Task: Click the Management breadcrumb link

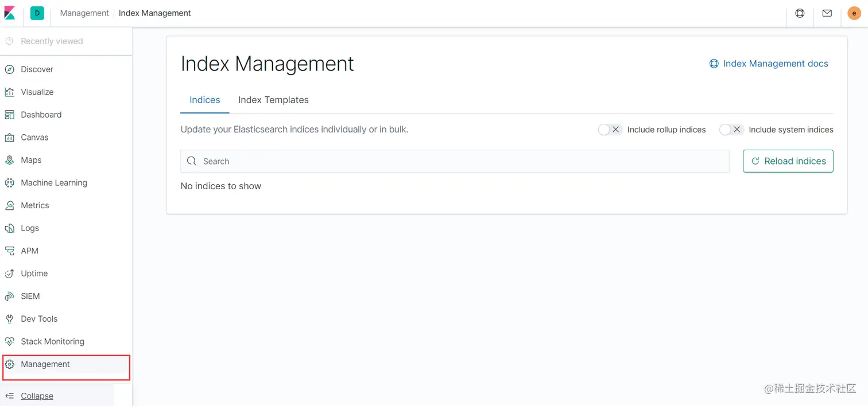Action: [84, 13]
